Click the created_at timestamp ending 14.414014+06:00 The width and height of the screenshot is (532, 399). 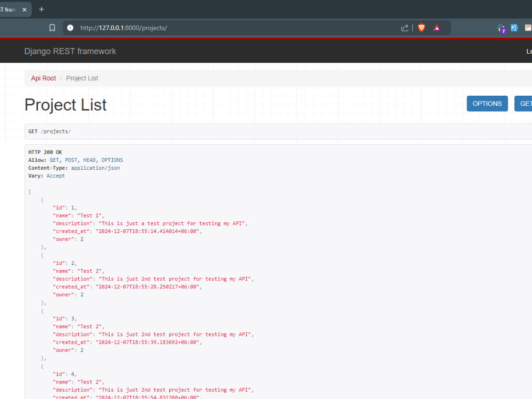pos(148,231)
